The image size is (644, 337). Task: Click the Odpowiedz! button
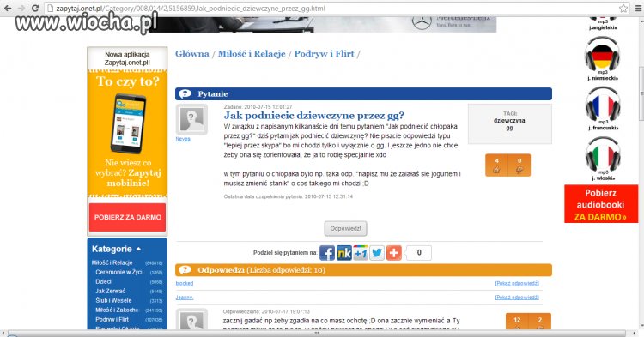[345, 228]
